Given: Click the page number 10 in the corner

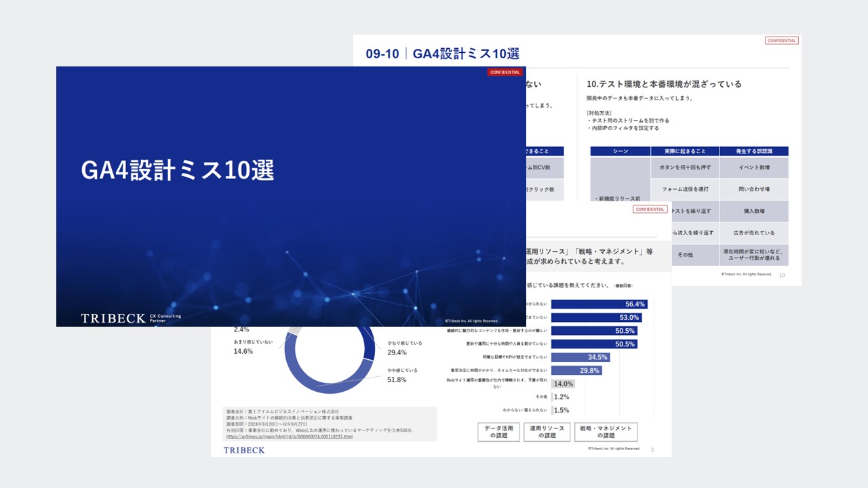Looking at the screenshot, I should (x=781, y=276).
